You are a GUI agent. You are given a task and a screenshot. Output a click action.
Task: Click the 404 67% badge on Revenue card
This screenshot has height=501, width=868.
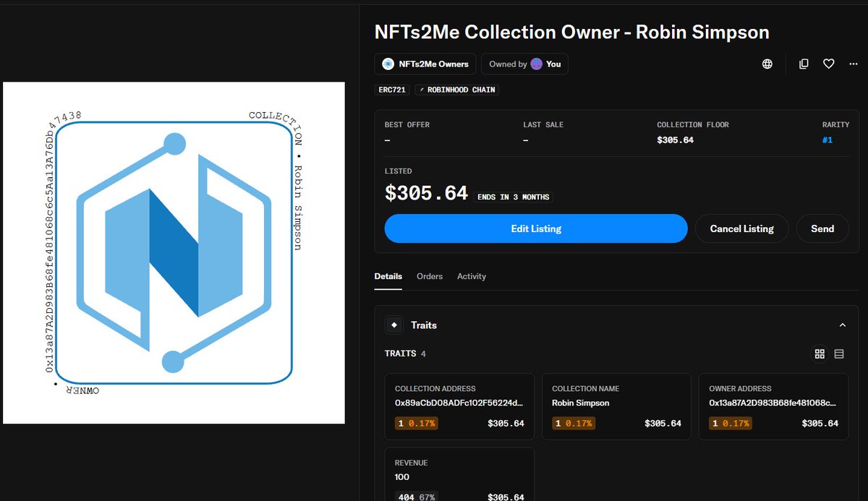416,497
